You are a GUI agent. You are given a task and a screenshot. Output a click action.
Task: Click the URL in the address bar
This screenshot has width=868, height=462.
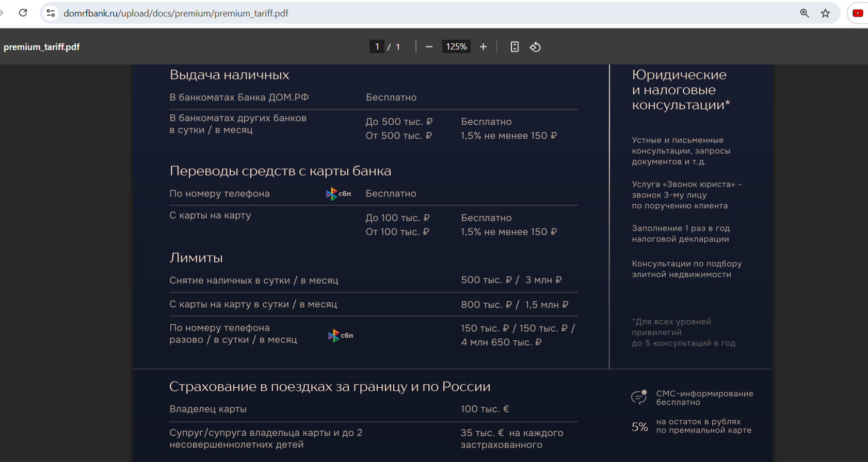[176, 13]
